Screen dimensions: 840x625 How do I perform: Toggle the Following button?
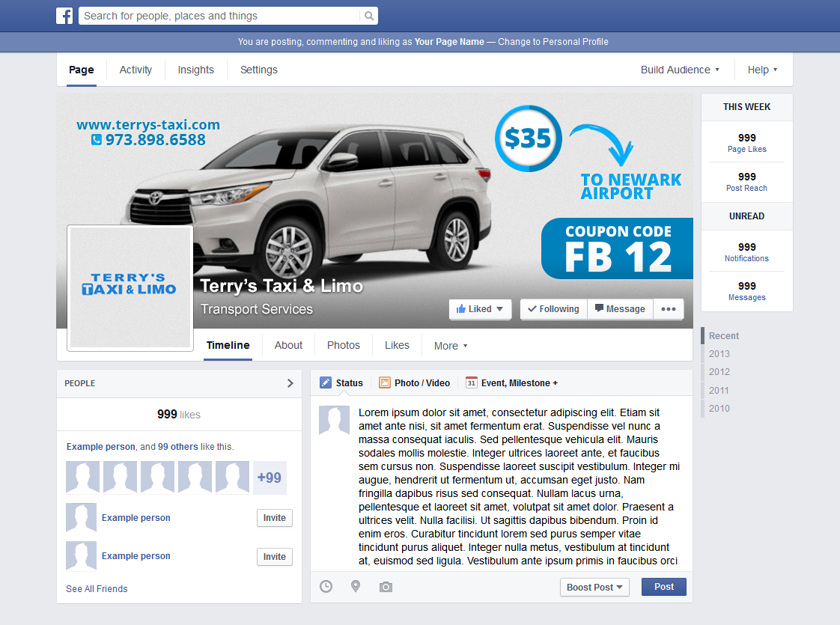click(x=553, y=309)
